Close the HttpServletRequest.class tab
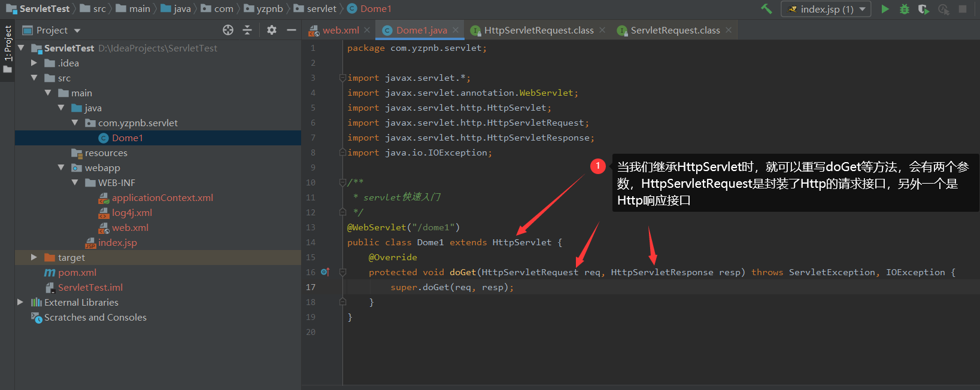980x390 pixels. point(602,30)
